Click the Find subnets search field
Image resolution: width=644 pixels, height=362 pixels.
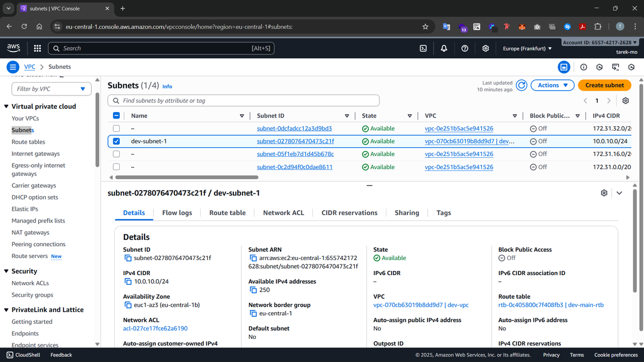[244, 101]
